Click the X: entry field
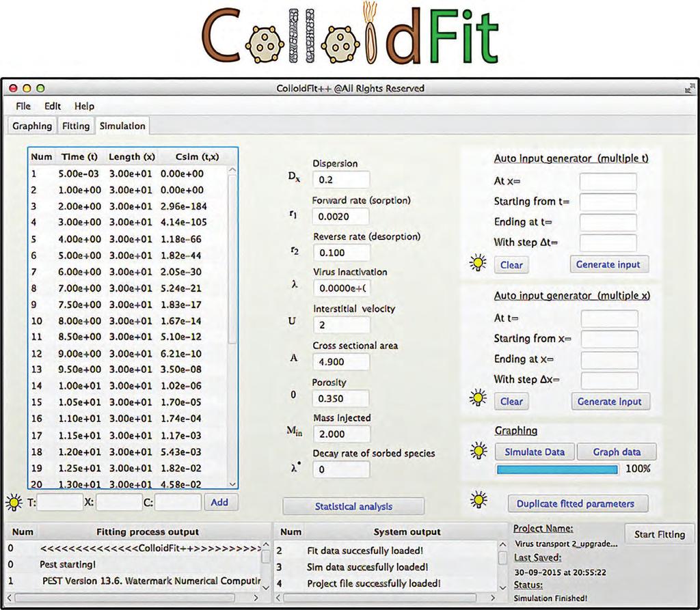 119,503
